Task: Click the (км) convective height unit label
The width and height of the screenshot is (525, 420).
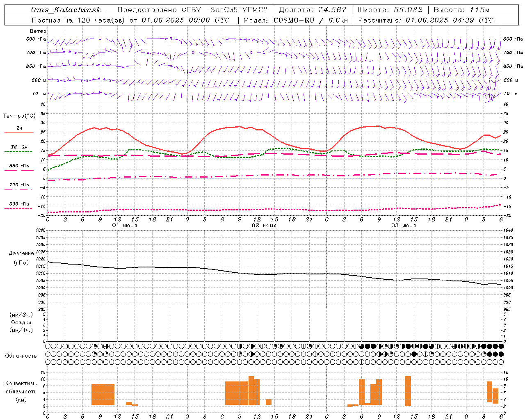Action: click(x=21, y=399)
